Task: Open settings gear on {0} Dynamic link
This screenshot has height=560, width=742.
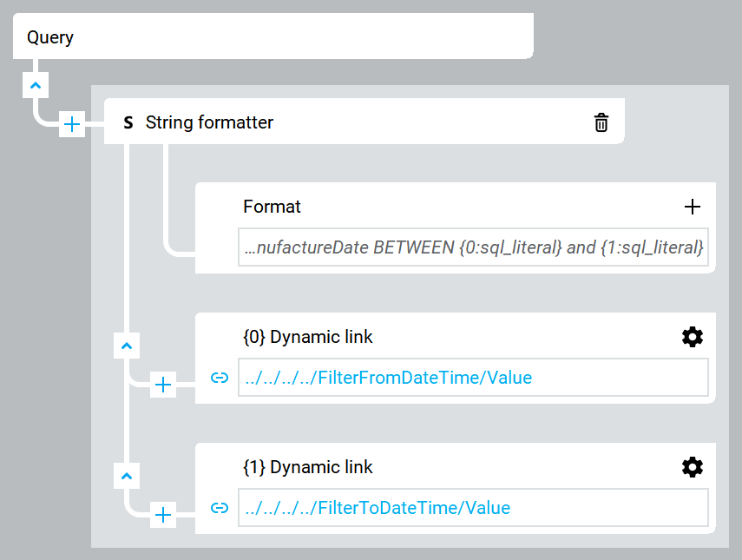Action: pyautogui.click(x=693, y=337)
